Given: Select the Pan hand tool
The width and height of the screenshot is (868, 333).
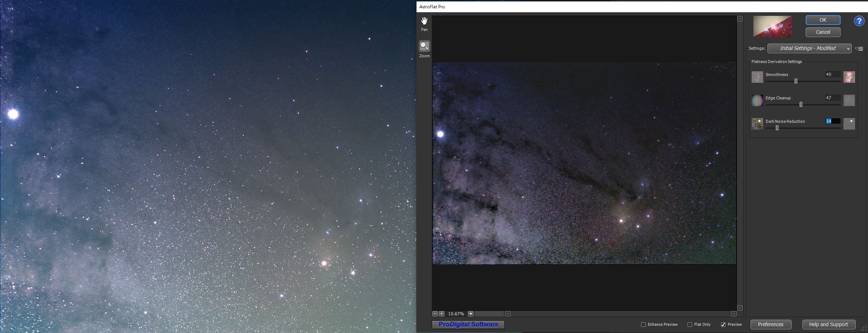Looking at the screenshot, I should [x=424, y=21].
